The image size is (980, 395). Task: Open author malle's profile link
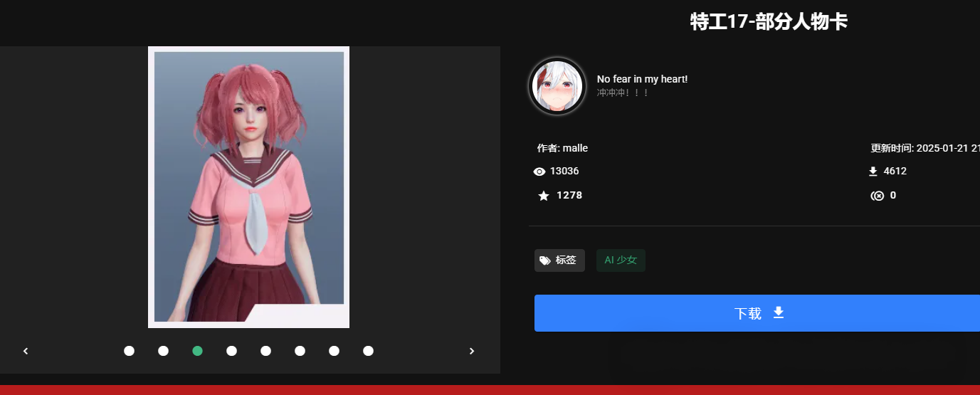tap(574, 148)
